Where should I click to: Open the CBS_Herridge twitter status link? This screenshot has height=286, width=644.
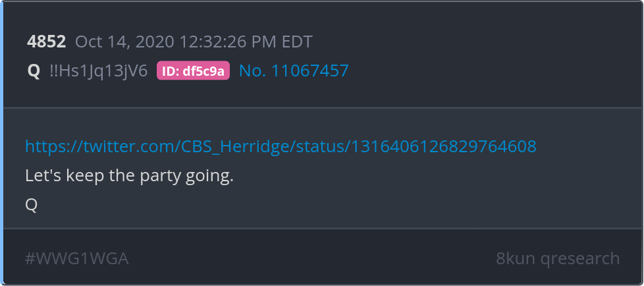[x=281, y=146]
